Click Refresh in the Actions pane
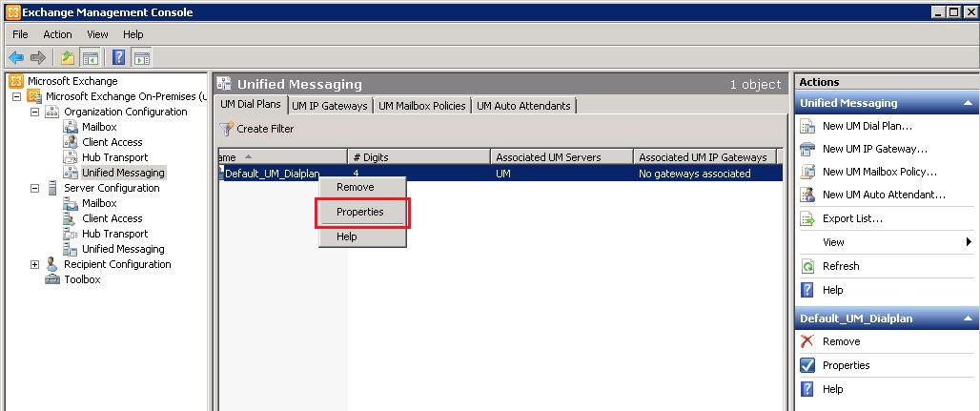Image resolution: width=980 pixels, height=411 pixels. point(841,266)
